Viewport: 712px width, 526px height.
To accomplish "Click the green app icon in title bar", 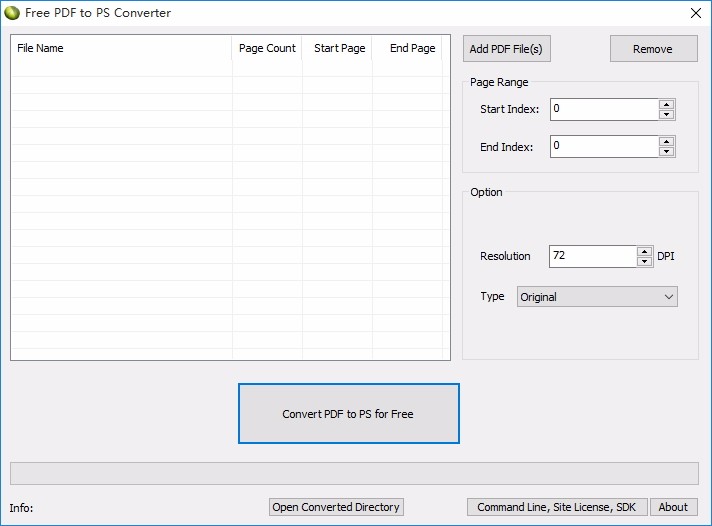I will click(x=12, y=13).
